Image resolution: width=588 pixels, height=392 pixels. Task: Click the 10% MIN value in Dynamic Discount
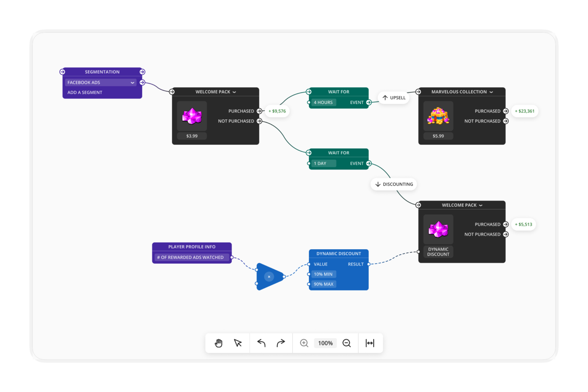[x=323, y=274]
